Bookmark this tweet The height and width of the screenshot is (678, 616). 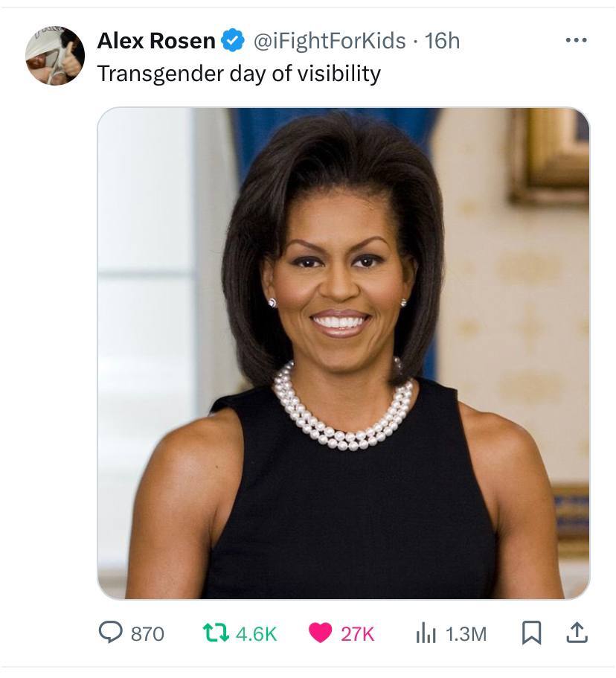(530, 633)
